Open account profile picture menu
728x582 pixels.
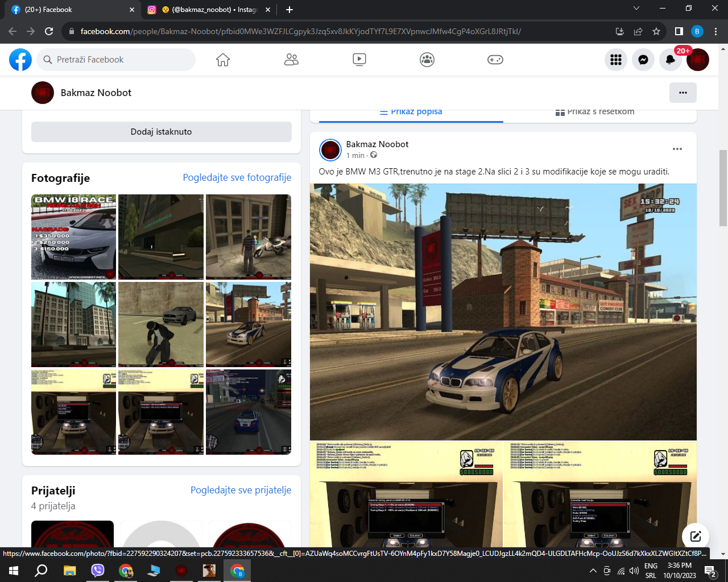pos(698,60)
